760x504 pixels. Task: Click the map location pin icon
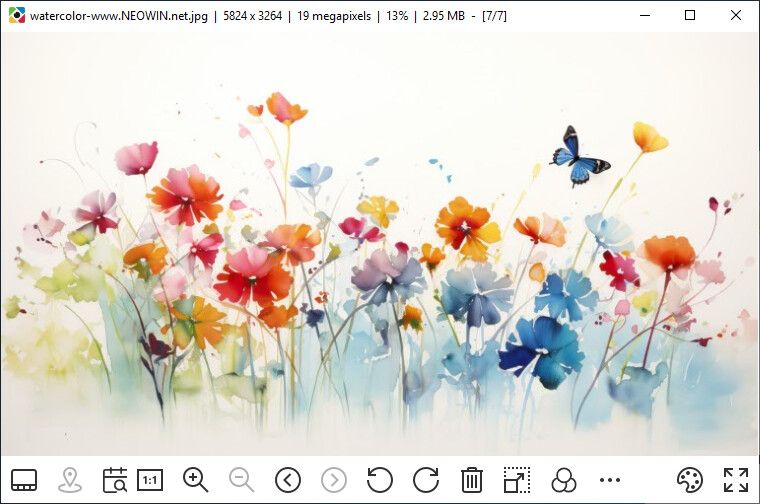point(70,480)
